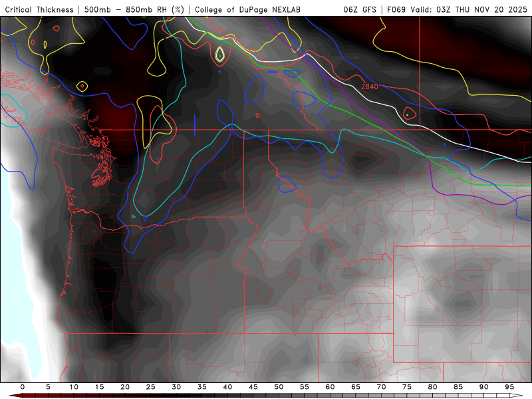The width and height of the screenshot is (532, 399).
Task: Click the "2840" contour label on the map
Action: point(370,86)
